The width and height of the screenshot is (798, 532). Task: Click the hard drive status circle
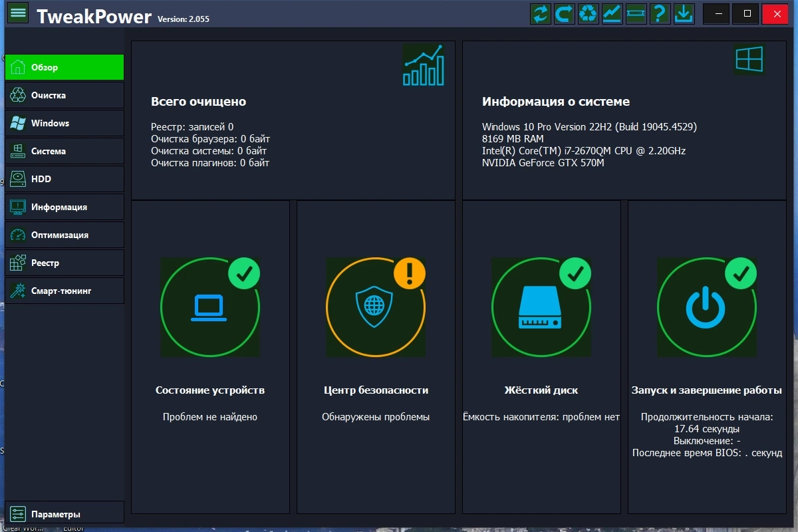pos(541,307)
